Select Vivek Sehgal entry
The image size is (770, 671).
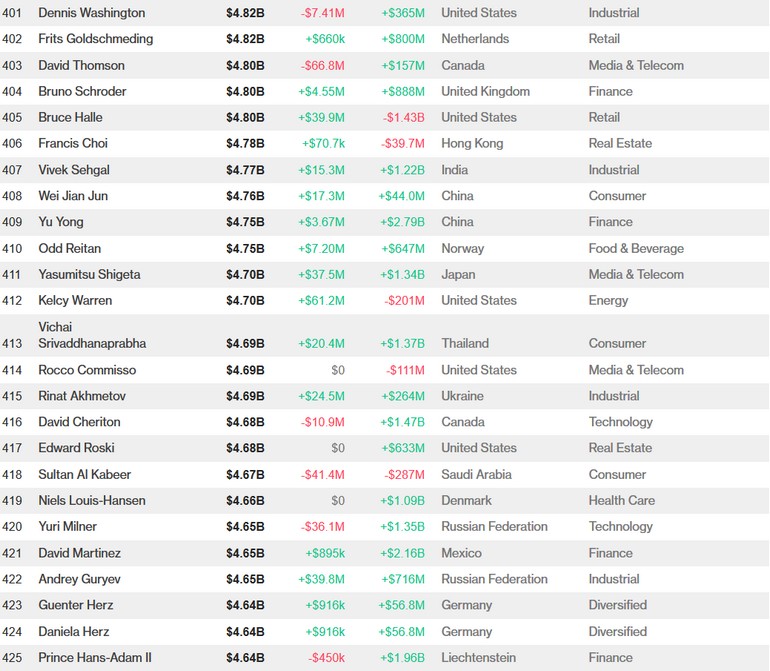pyautogui.click(x=74, y=170)
